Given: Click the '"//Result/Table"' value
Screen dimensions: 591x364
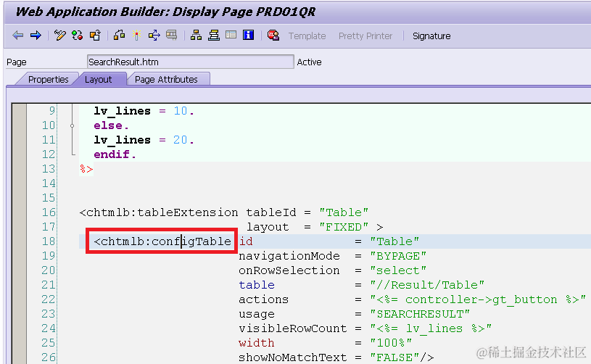Looking at the screenshot, I should 427,285.
